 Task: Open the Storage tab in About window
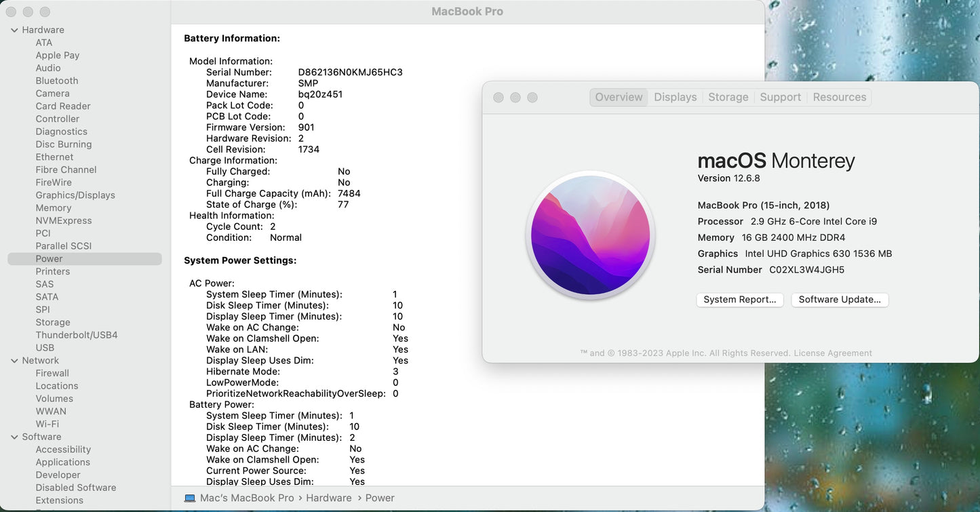tap(728, 97)
